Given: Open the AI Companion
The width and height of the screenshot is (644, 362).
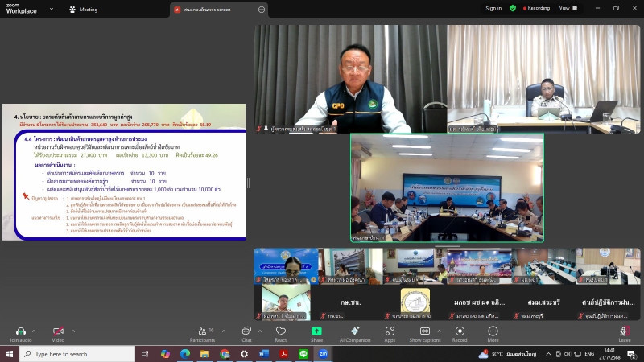Looking at the screenshot, I should pos(354,331).
